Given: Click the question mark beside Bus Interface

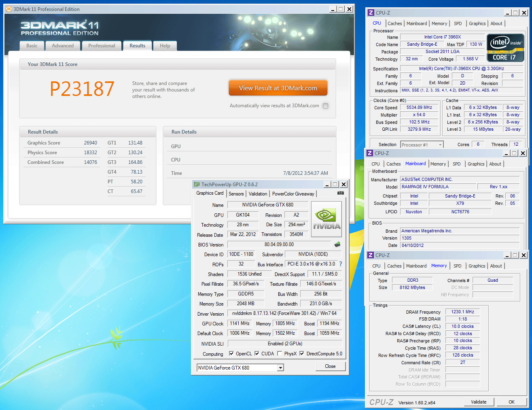Looking at the screenshot, I should (341, 264).
